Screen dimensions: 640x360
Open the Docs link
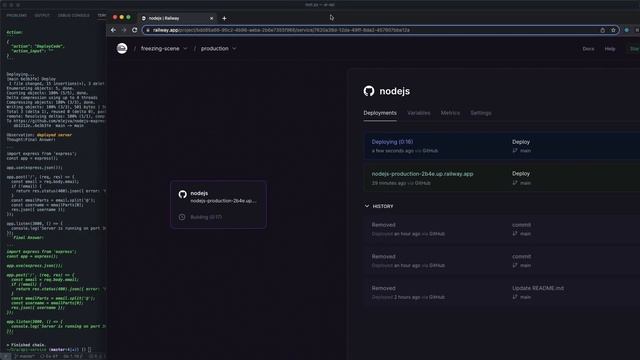click(x=588, y=49)
